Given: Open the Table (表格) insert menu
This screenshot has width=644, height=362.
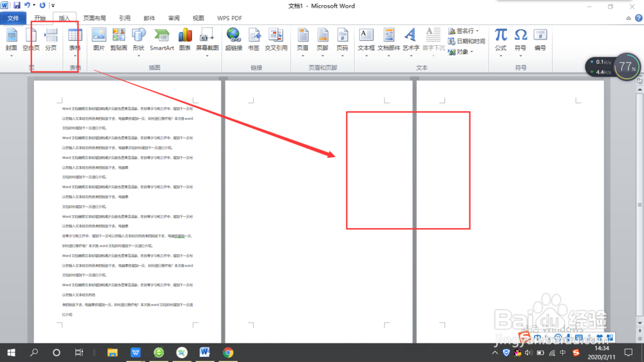Looking at the screenshot, I should point(75,41).
